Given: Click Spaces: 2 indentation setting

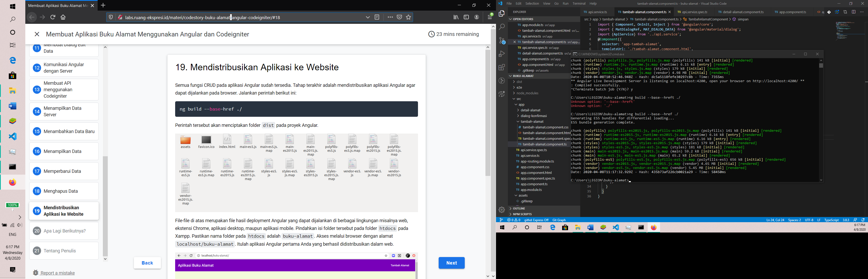Looking at the screenshot, I should [x=794, y=220].
